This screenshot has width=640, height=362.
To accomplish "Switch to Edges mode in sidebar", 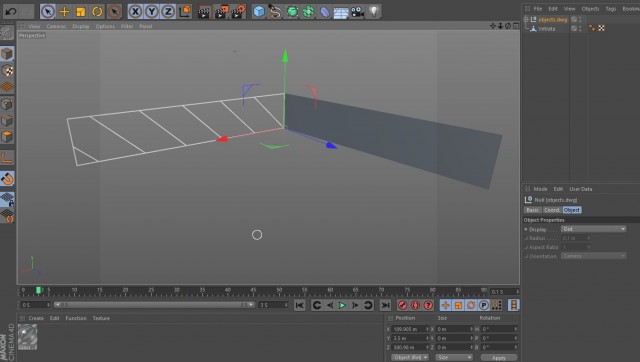I will [x=7, y=120].
